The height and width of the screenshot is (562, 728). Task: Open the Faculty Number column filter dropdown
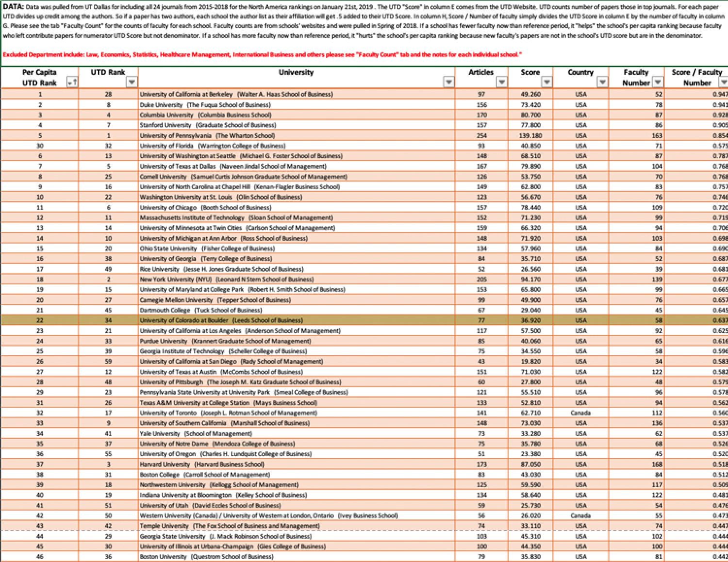tap(658, 83)
